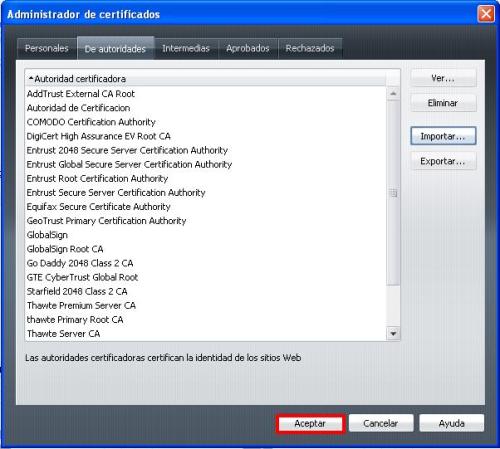Click the scrollbar down arrow

(393, 334)
